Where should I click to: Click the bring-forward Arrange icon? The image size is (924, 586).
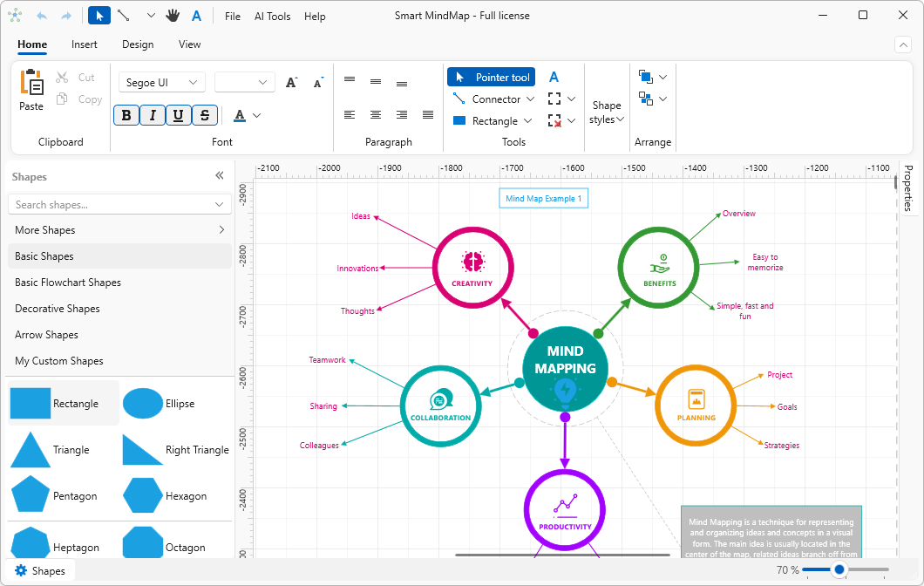645,77
